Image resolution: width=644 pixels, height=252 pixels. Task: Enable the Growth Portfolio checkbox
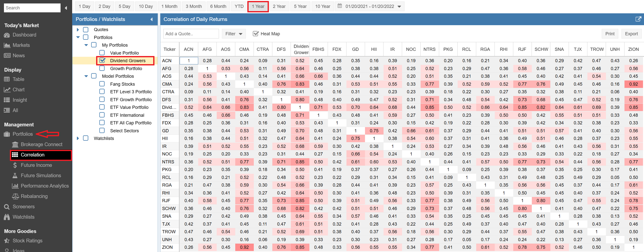[102, 68]
